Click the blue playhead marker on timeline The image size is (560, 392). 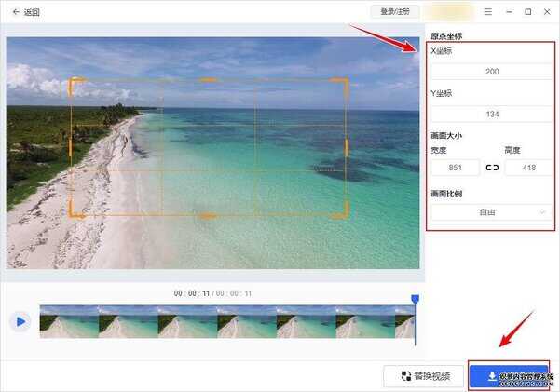tap(416, 299)
